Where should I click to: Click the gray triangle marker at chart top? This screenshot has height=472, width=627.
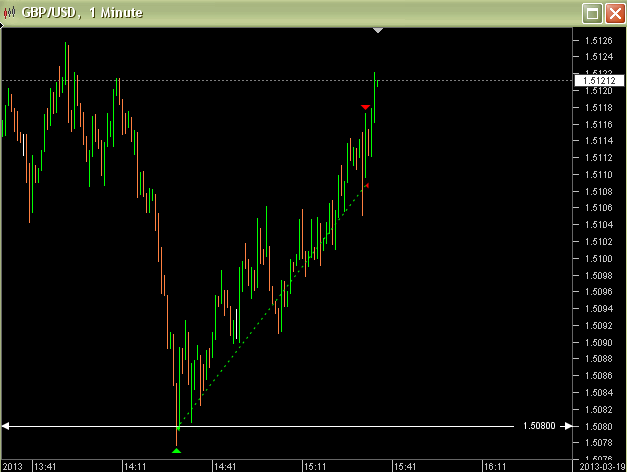(377, 30)
